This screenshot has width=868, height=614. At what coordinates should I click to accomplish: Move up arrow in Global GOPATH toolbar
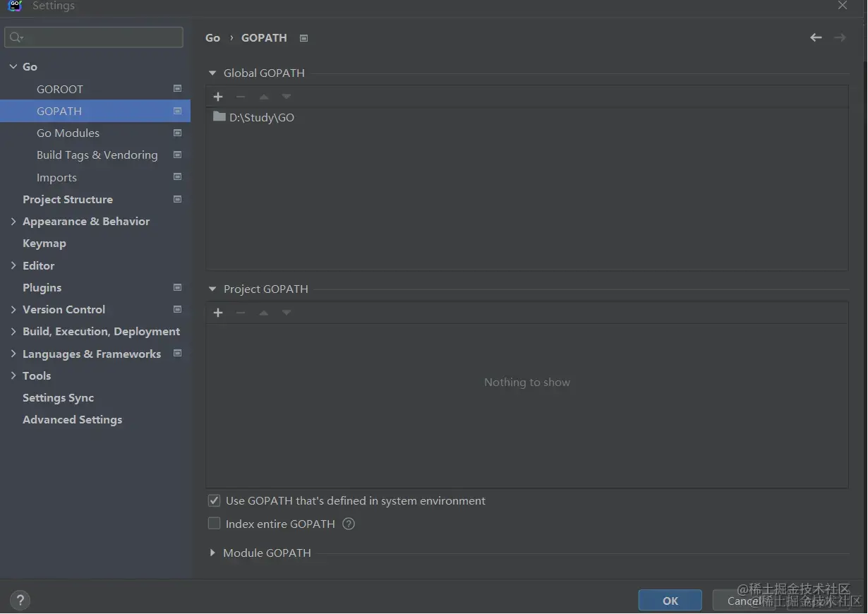tap(264, 97)
